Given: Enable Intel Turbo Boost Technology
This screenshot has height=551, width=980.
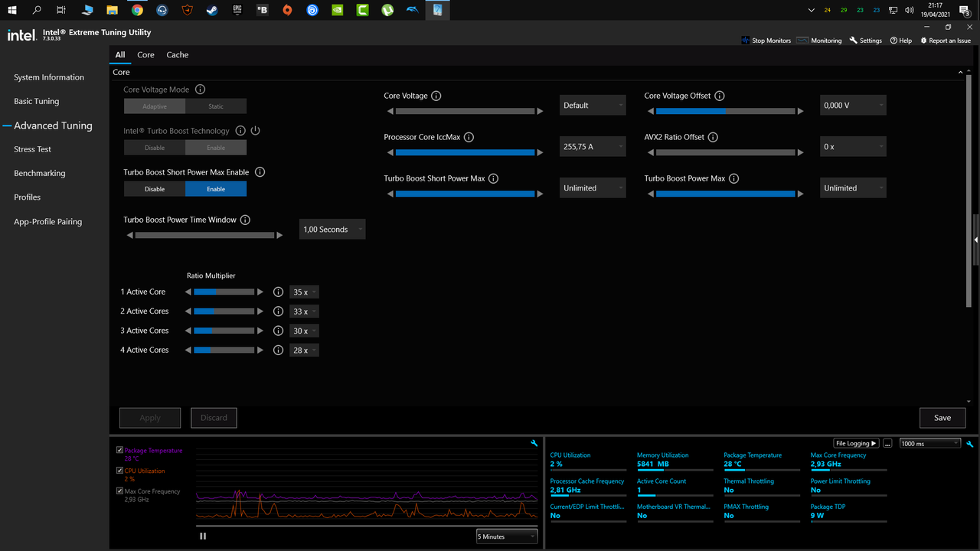Looking at the screenshot, I should pyautogui.click(x=216, y=148).
